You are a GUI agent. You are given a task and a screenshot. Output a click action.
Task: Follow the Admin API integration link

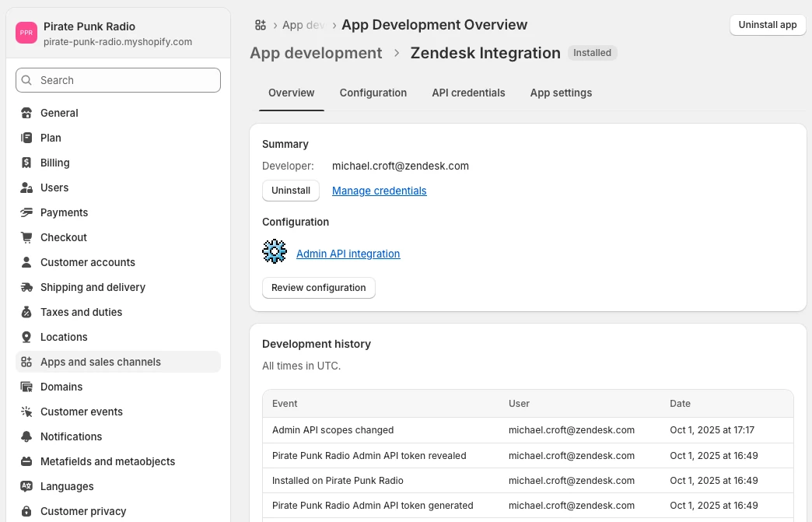348,254
